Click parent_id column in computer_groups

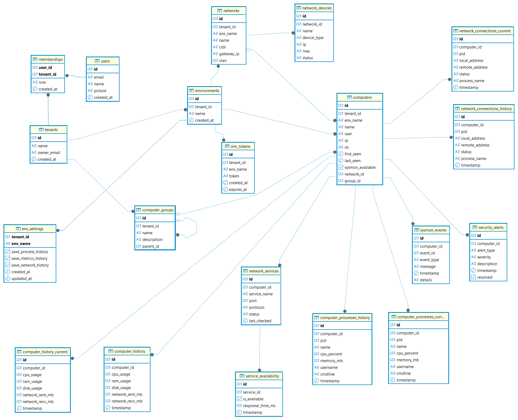[x=150, y=246]
